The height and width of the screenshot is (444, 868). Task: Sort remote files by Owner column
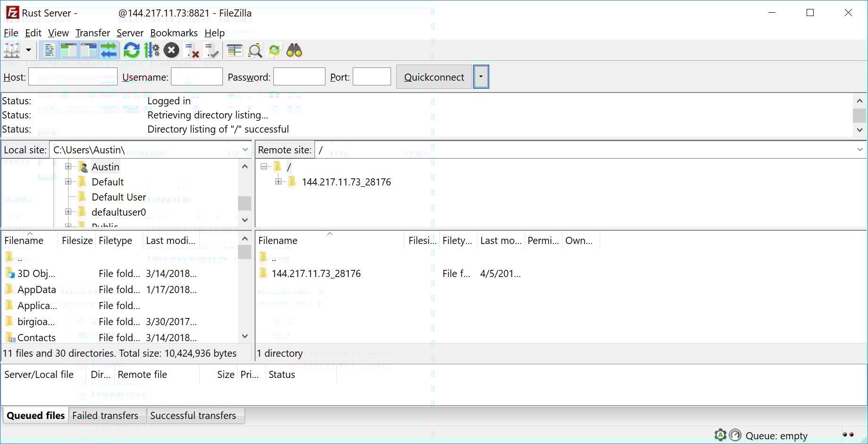click(x=581, y=241)
